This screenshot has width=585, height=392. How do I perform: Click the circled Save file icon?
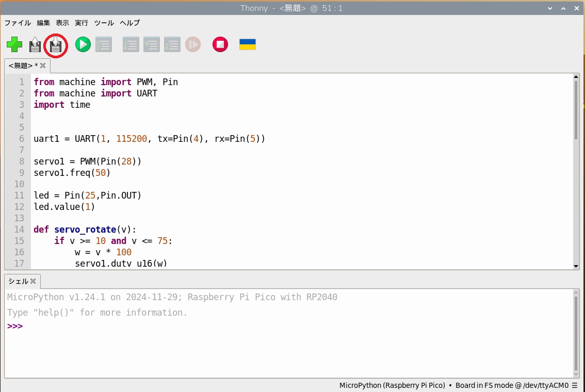tap(56, 46)
